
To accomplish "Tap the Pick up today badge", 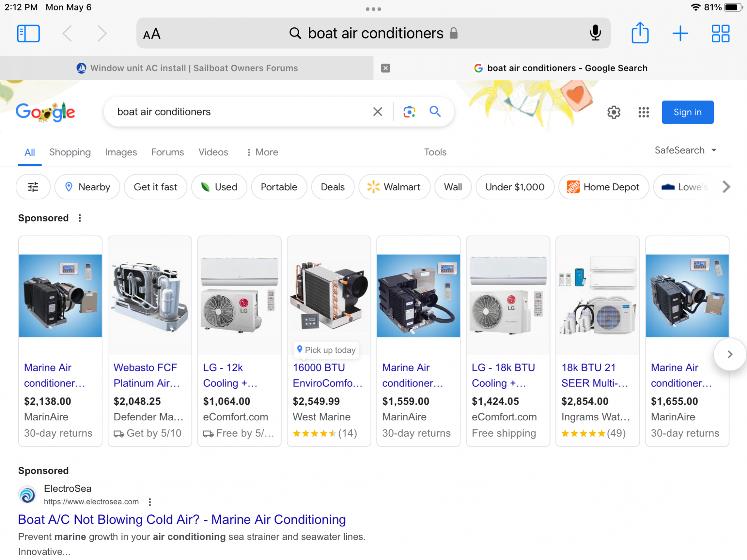I will 326,350.
